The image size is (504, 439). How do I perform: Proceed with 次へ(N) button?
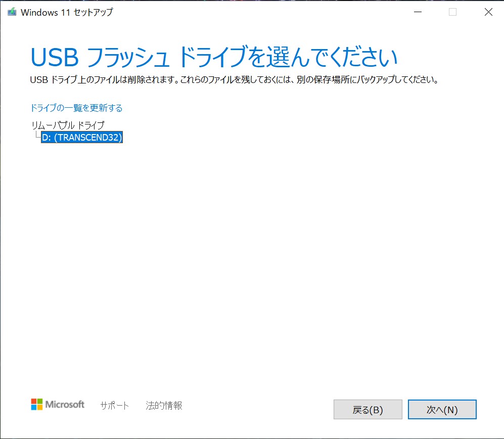tap(442, 409)
